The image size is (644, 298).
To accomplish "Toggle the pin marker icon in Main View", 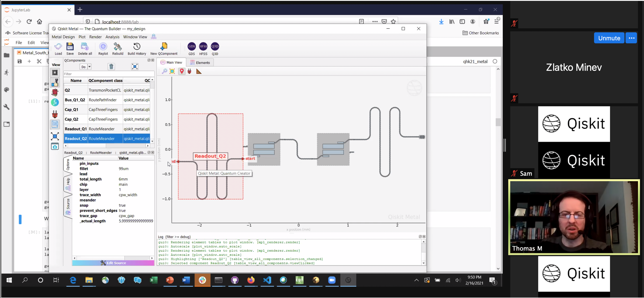I will 182,71.
